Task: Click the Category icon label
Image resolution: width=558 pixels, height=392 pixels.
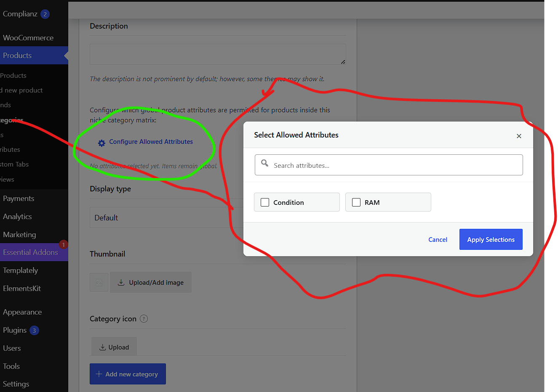Action: (113, 319)
